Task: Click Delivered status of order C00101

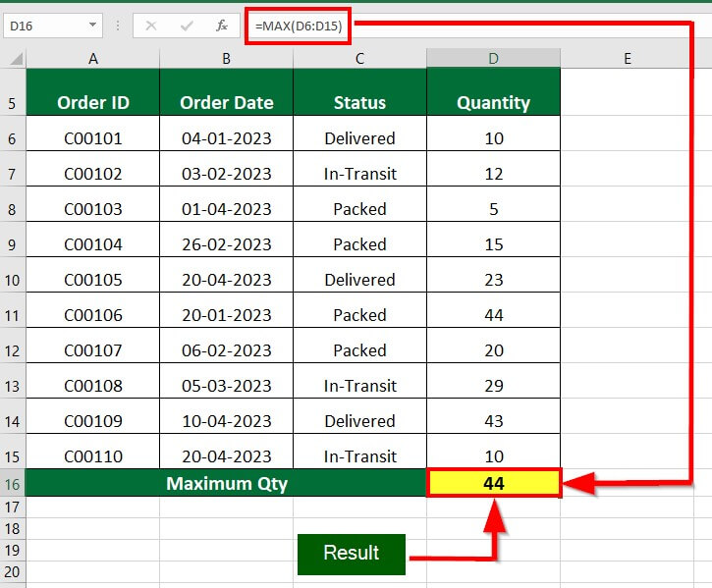Action: (x=359, y=134)
